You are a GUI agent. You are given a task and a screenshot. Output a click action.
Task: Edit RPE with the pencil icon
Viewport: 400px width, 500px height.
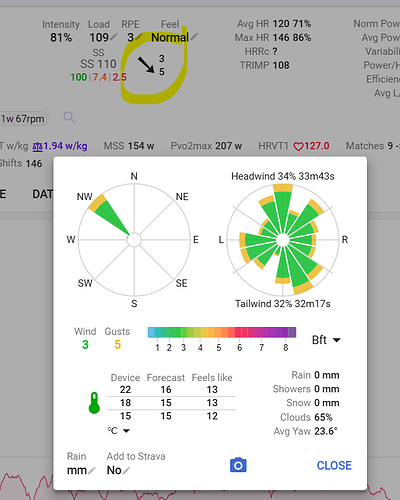tap(139, 36)
